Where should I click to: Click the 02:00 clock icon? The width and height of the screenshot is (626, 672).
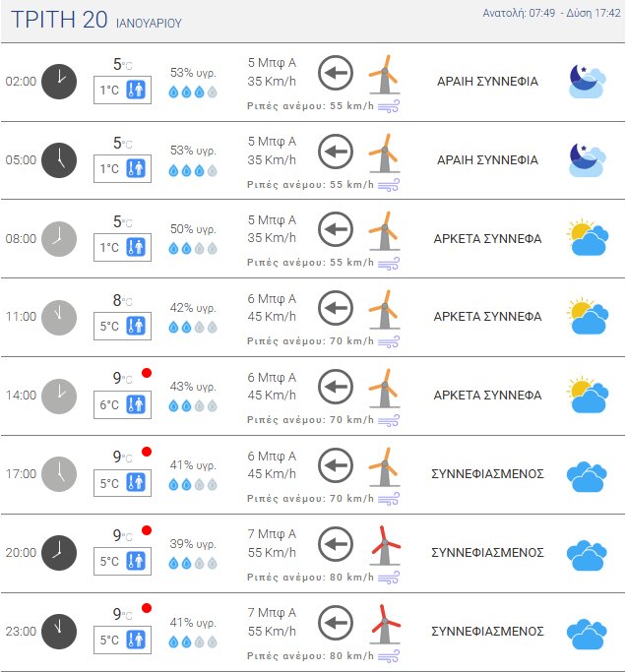click(60, 81)
